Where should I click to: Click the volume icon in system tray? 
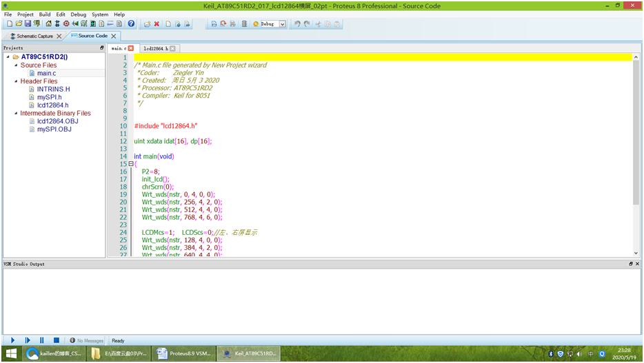[580, 353]
